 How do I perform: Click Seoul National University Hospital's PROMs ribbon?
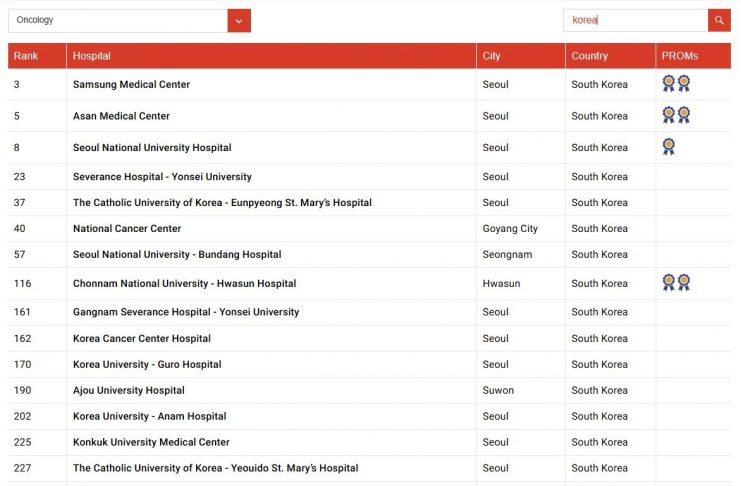[669, 147]
